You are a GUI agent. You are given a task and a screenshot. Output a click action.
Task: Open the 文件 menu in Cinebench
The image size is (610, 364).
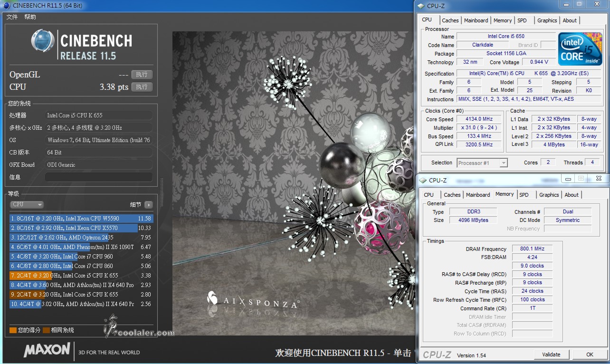click(12, 17)
